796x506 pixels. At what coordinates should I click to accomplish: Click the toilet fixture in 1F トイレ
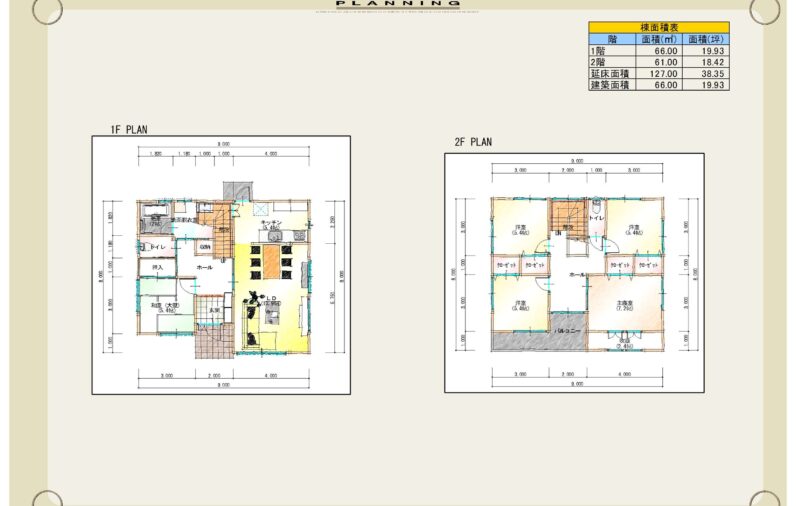pyautogui.click(x=144, y=247)
